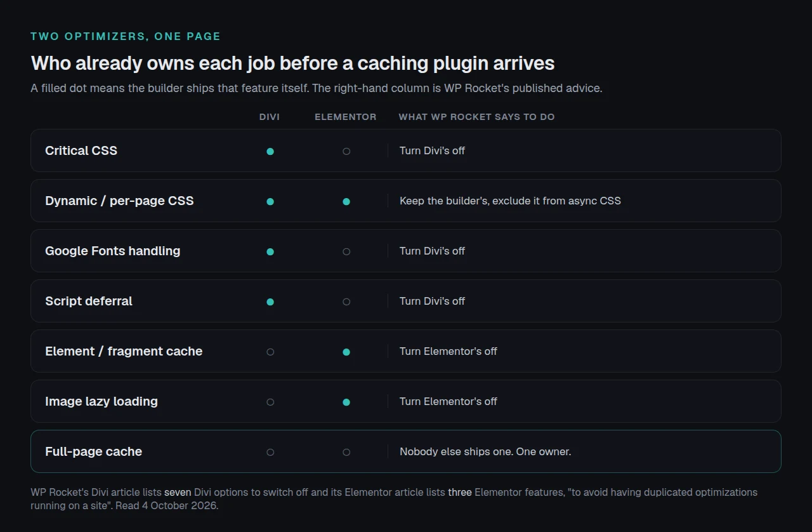Click the "TWO OPTIMIZERS, ONE PAGE" eyebrow text
Screen dimensions: 812x532
click(x=126, y=36)
